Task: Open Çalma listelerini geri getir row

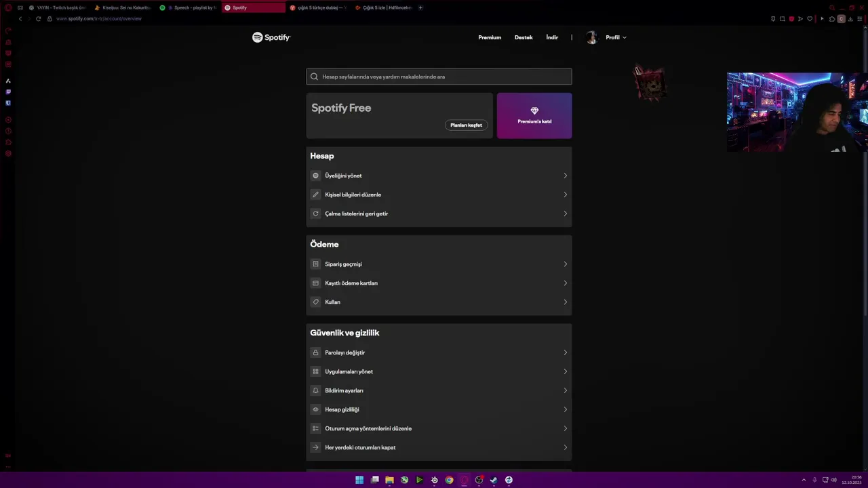Action: [x=439, y=213]
